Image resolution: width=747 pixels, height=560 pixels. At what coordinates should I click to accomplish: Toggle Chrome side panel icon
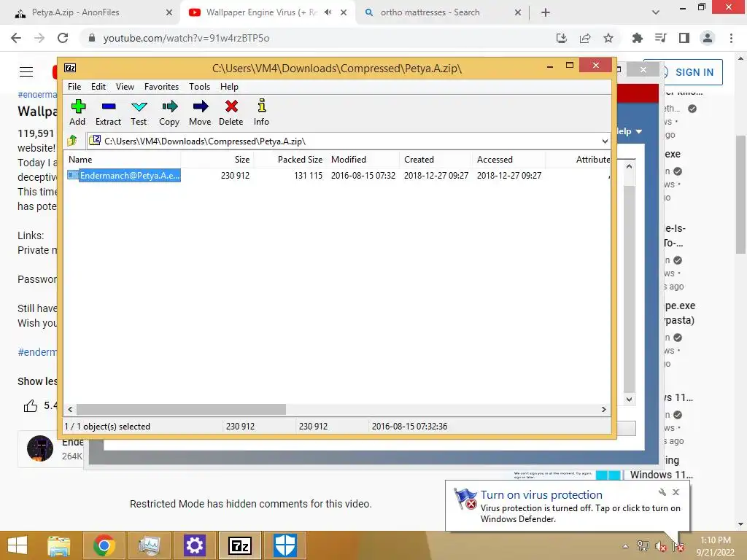click(x=684, y=38)
